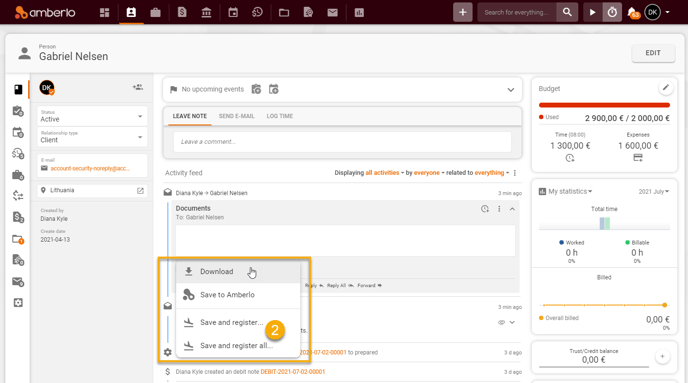Log time on the Documents email
The image size is (688, 383).
tap(484, 209)
